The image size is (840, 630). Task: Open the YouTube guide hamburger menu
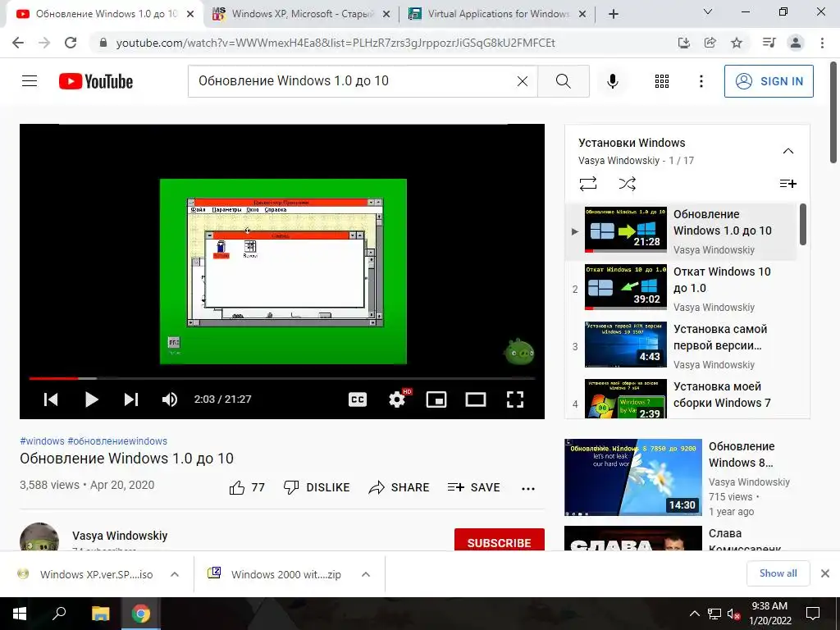[x=30, y=81]
